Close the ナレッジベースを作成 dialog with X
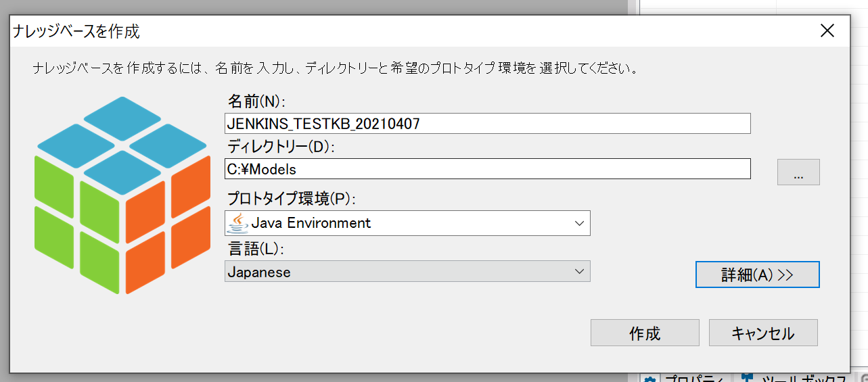Screen dimensions: 868x382 [x=827, y=30]
